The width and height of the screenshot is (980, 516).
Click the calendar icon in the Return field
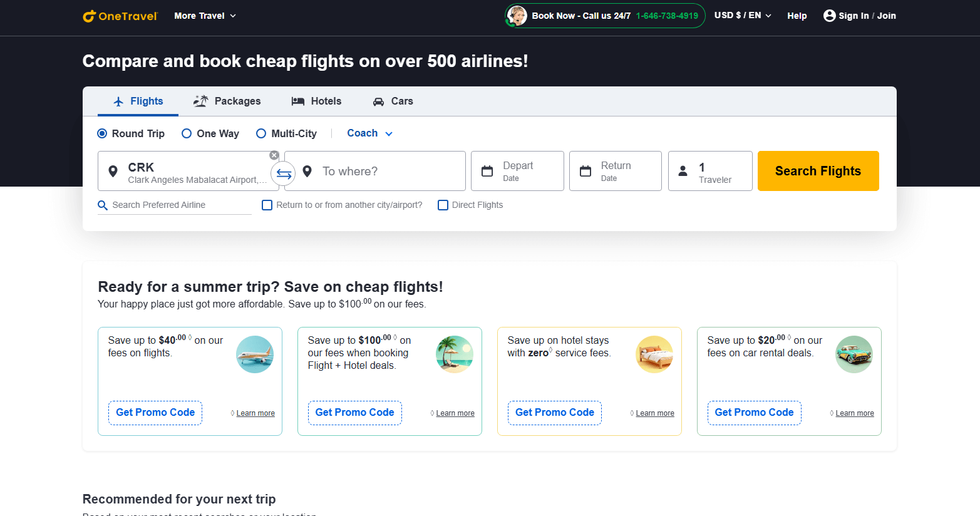coord(585,171)
